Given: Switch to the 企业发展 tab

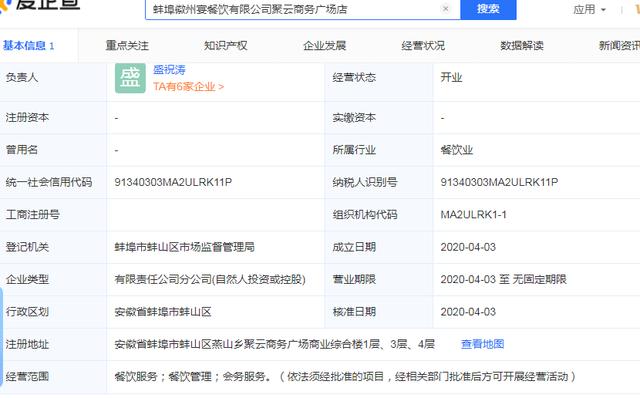Looking at the screenshot, I should pos(324,45).
